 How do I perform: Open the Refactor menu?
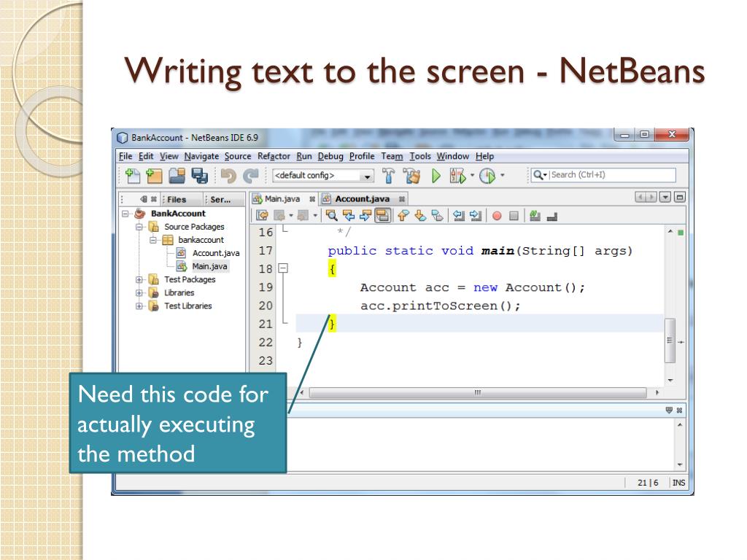[274, 156]
